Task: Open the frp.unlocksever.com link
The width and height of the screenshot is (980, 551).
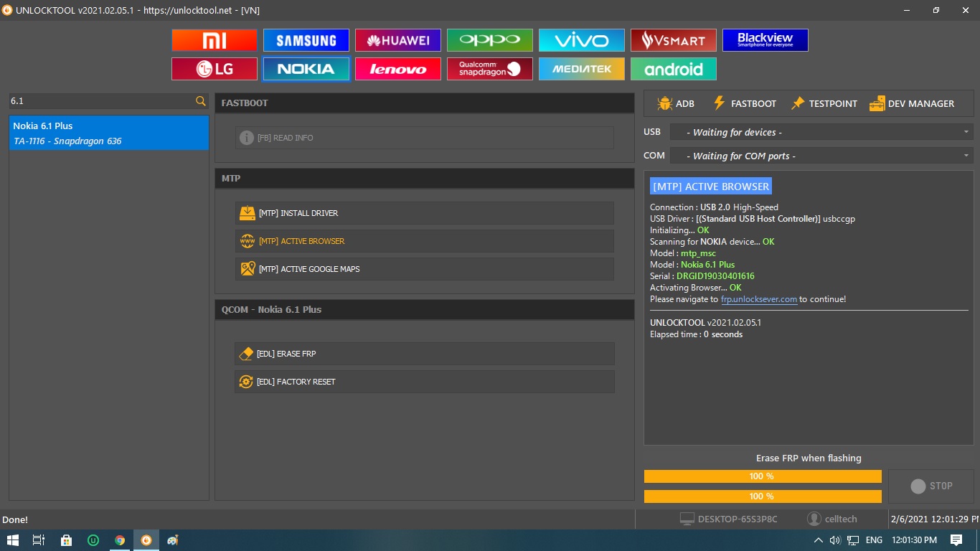Action: [x=759, y=299]
